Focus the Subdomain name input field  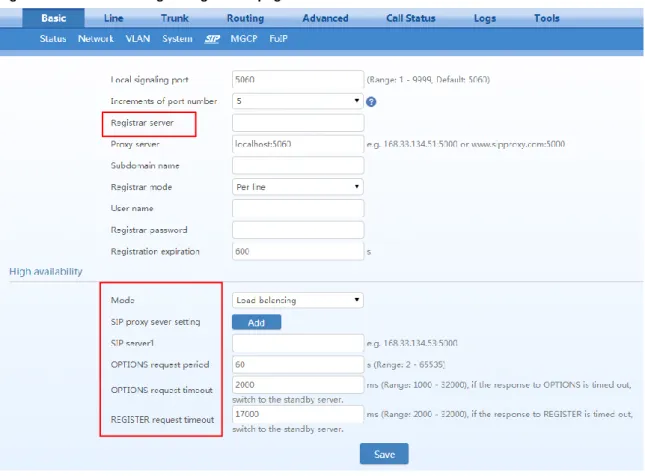tap(298, 165)
